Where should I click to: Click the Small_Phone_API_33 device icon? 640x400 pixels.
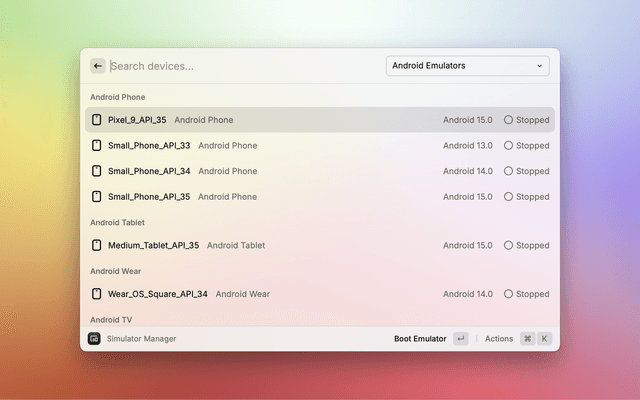pyautogui.click(x=97, y=145)
